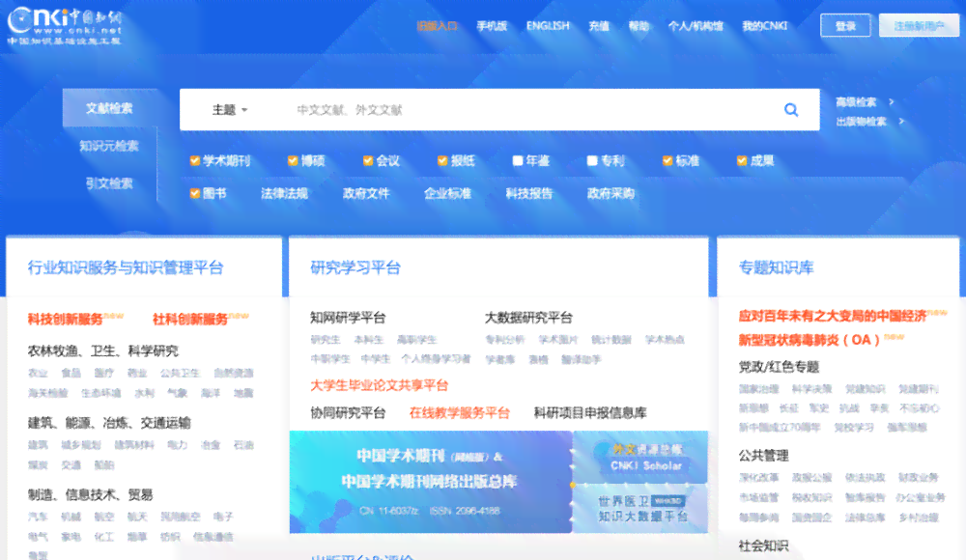Toggle the 报纸 checkbox
The height and width of the screenshot is (560, 966).
pyautogui.click(x=442, y=161)
